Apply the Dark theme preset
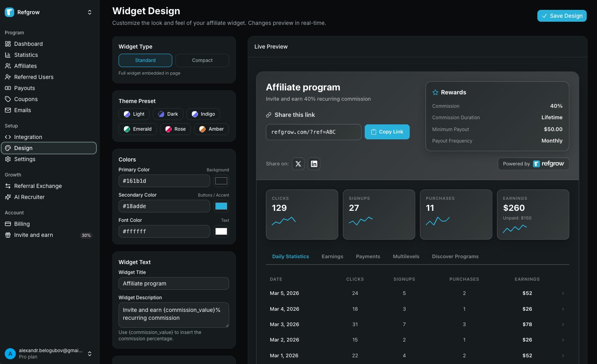Screen dimensions: 597x364 (x=168, y=114)
